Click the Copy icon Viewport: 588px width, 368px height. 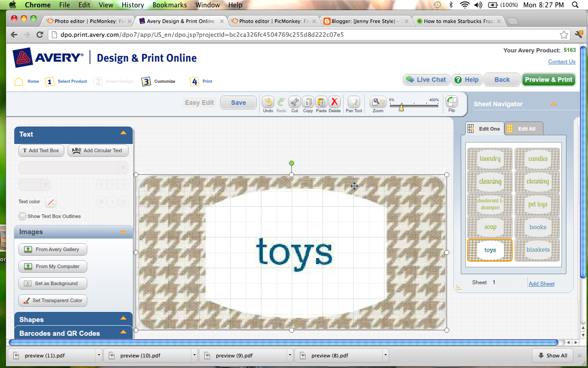[308, 102]
